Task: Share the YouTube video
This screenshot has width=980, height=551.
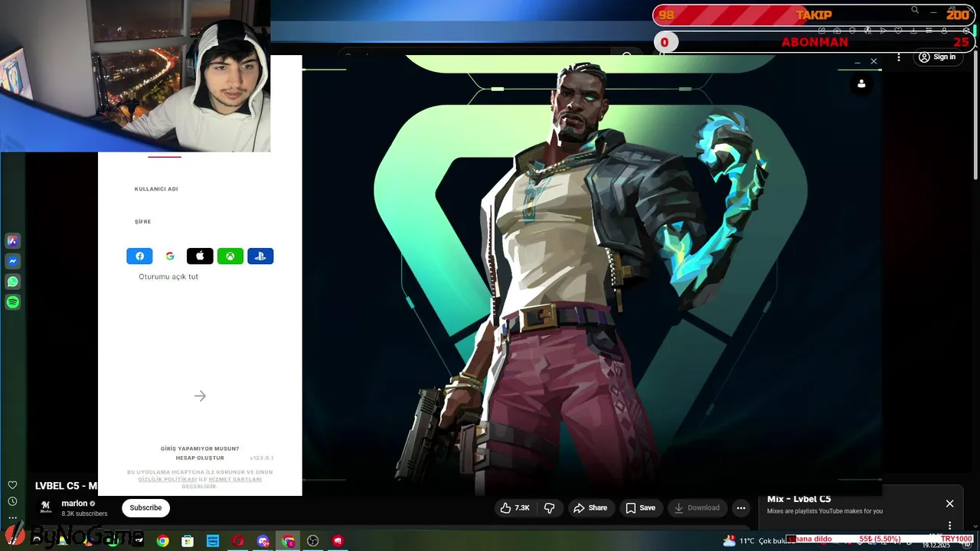Action: click(x=590, y=507)
